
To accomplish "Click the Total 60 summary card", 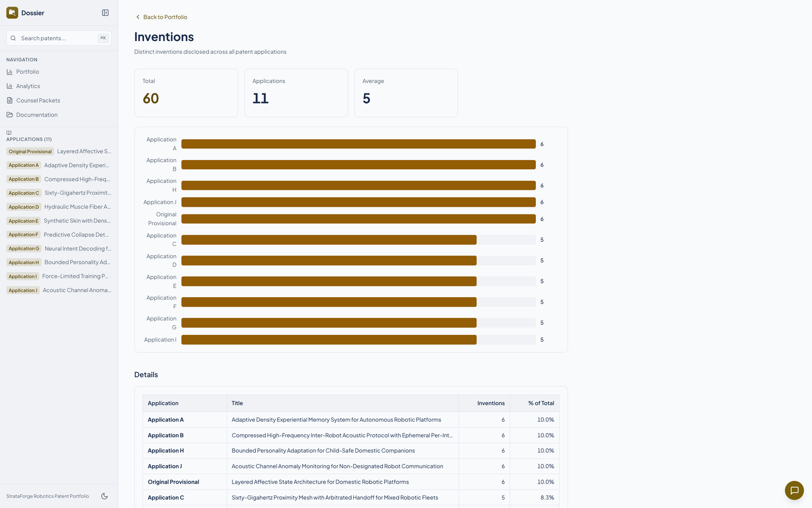I will click(x=186, y=93).
